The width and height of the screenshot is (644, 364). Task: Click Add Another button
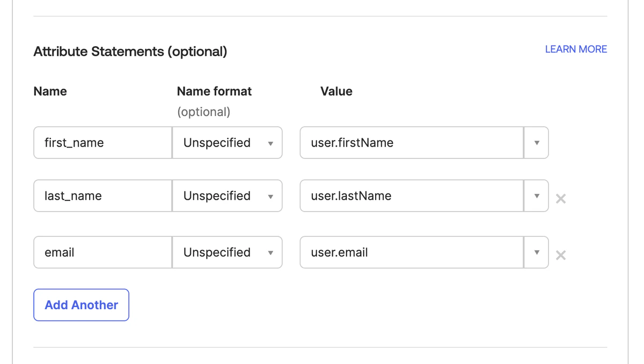[81, 305]
